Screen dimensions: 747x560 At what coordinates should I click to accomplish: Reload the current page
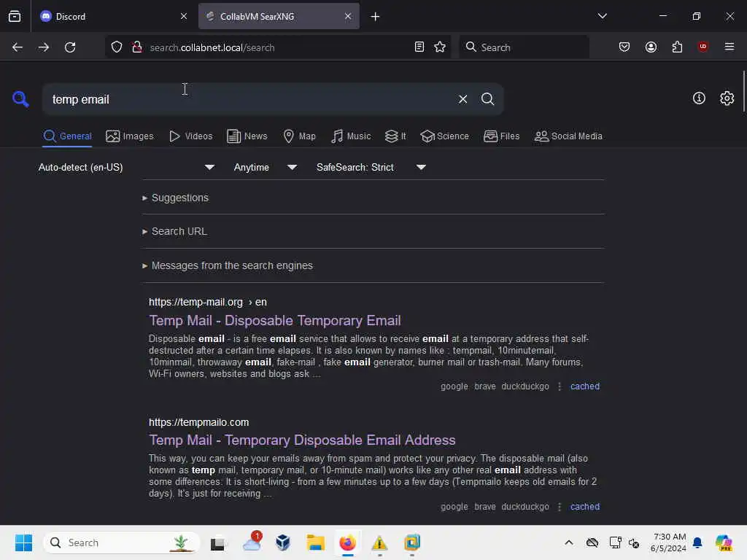coord(70,47)
